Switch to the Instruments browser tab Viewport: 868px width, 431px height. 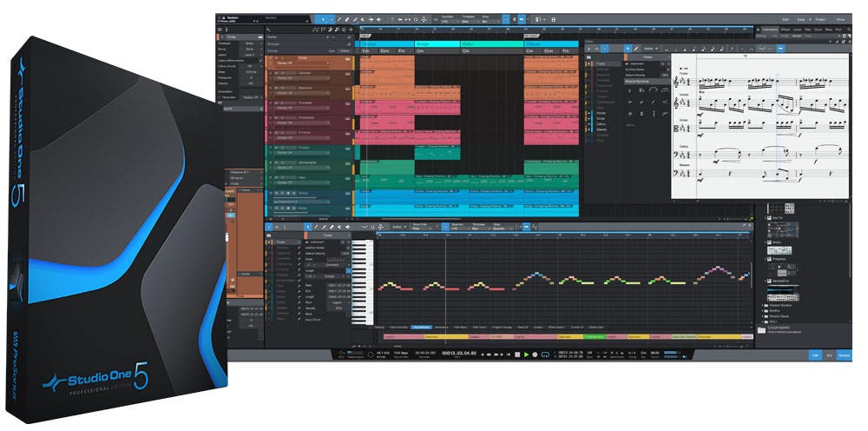tap(770, 30)
